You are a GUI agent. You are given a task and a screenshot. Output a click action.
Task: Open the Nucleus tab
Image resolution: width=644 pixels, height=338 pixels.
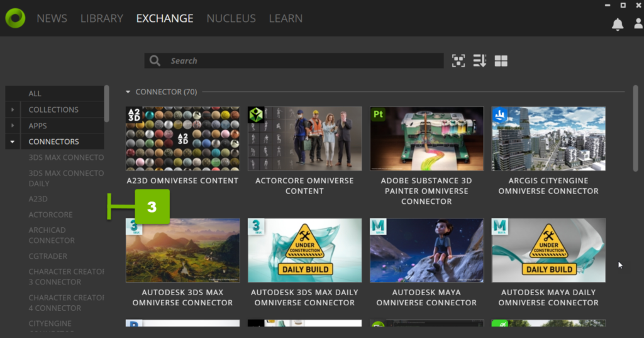tap(231, 18)
